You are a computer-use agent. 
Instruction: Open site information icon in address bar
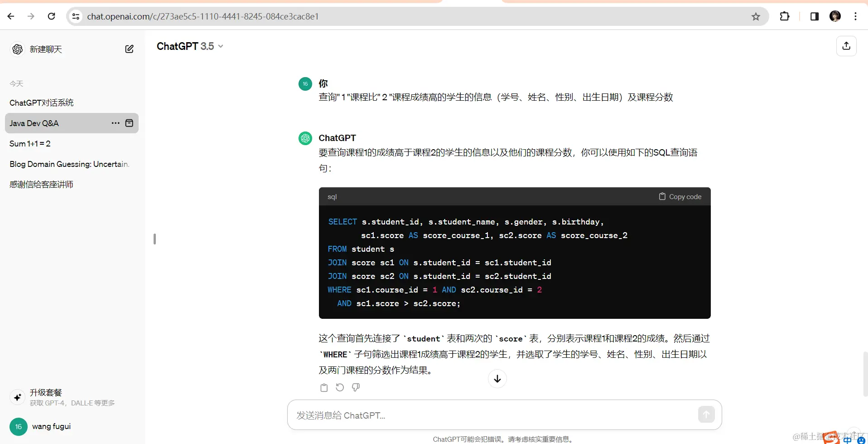point(76,16)
